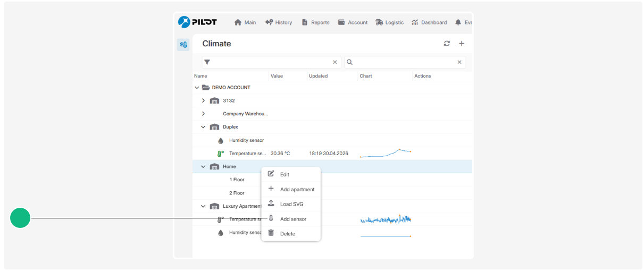
Task: Click the 3132 building icon
Action: (214, 100)
